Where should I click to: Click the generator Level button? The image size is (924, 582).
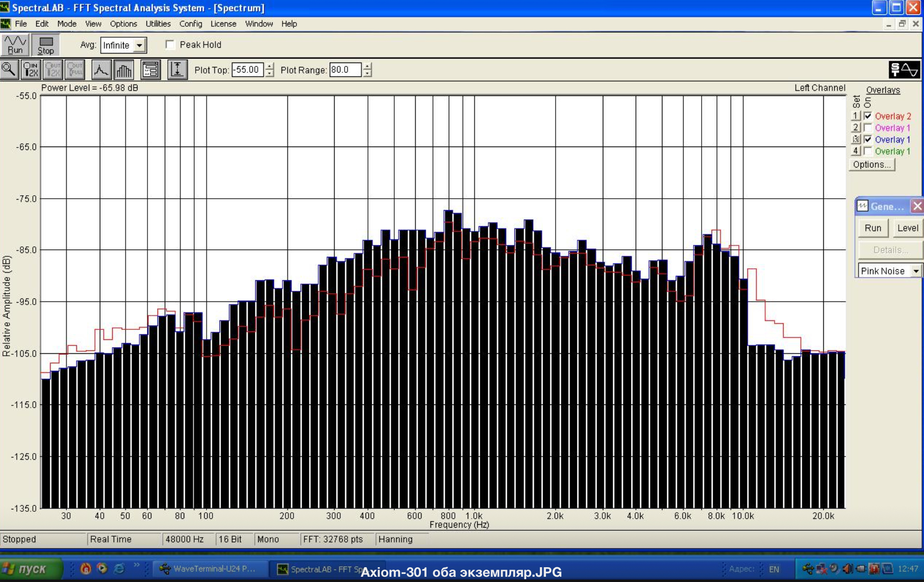[907, 228]
